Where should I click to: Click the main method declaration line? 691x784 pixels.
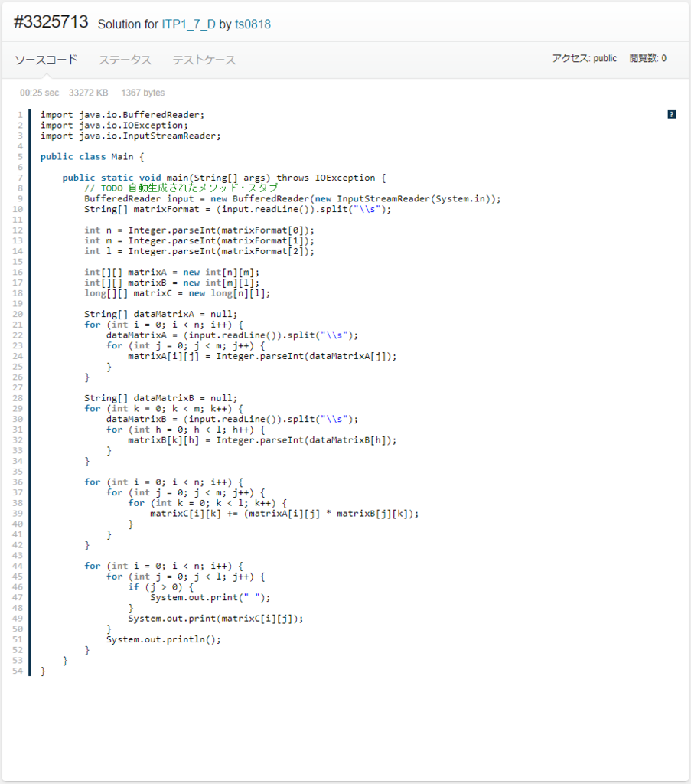[224, 178]
